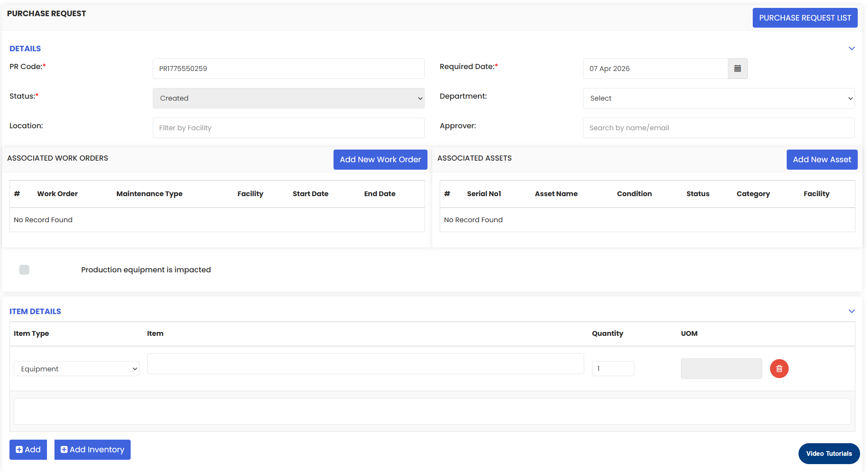Click the plus icon on Add button
Screen dimensions: 868x472
click(x=19, y=450)
